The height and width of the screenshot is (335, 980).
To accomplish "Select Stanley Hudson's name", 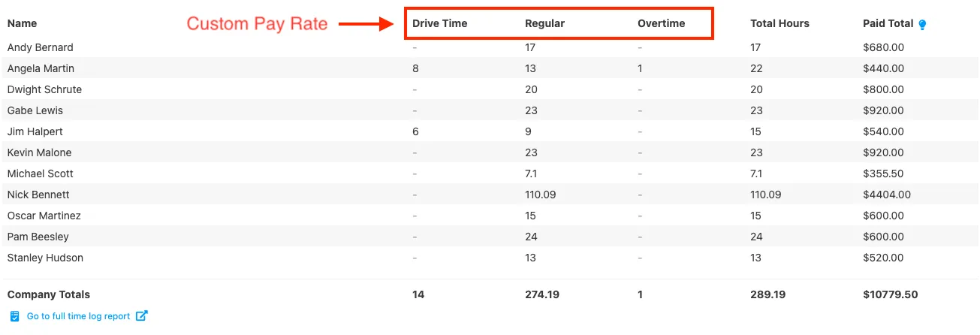I will click(x=45, y=258).
